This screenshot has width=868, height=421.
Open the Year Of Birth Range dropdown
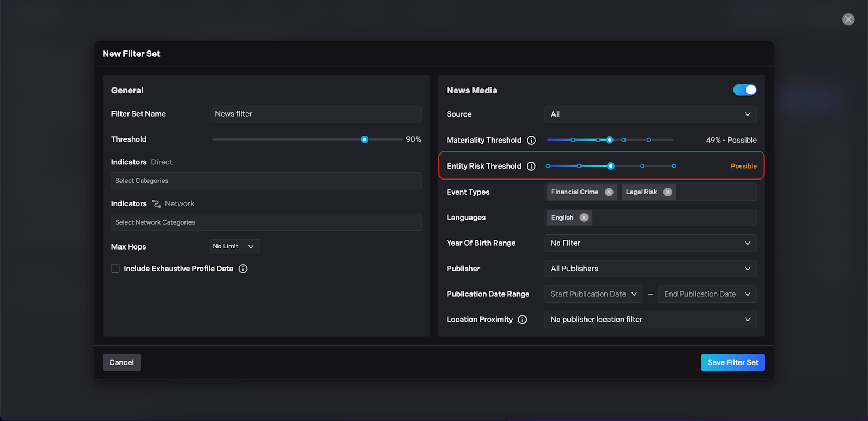point(650,243)
